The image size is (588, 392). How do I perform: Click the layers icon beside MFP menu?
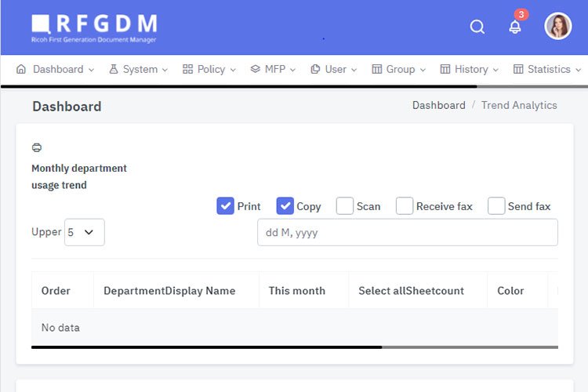(x=255, y=69)
